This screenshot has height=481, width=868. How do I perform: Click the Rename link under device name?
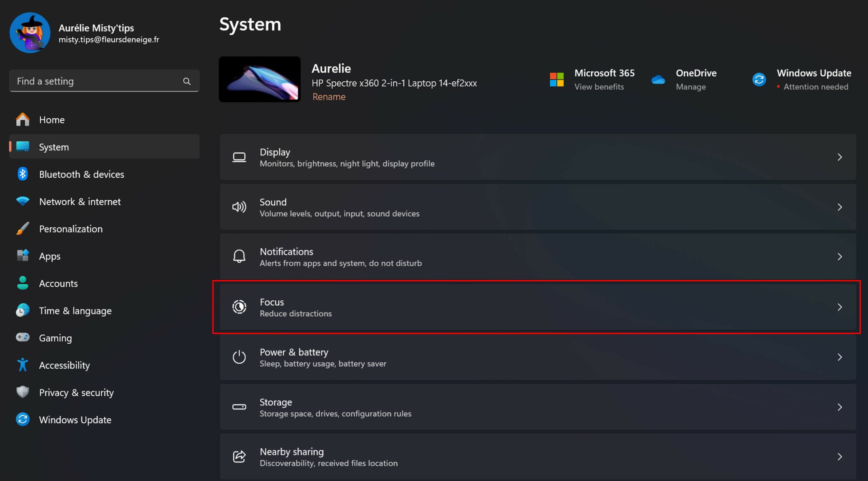(x=329, y=97)
